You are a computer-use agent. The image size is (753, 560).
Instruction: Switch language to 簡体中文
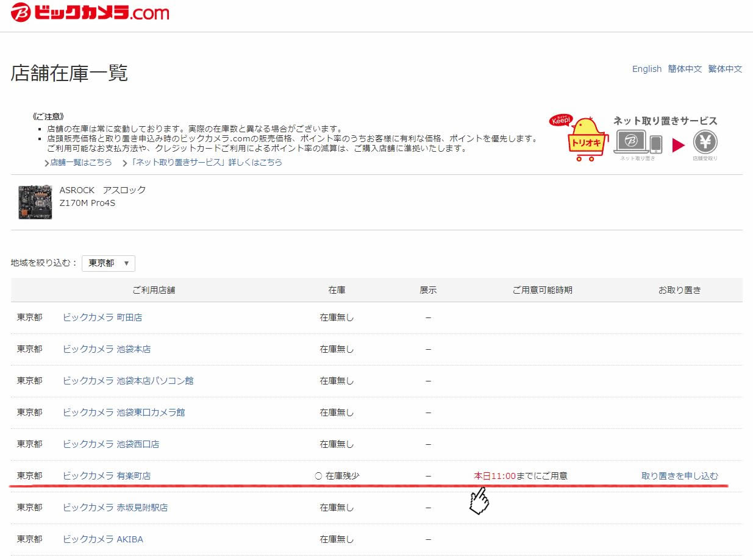[x=685, y=69]
